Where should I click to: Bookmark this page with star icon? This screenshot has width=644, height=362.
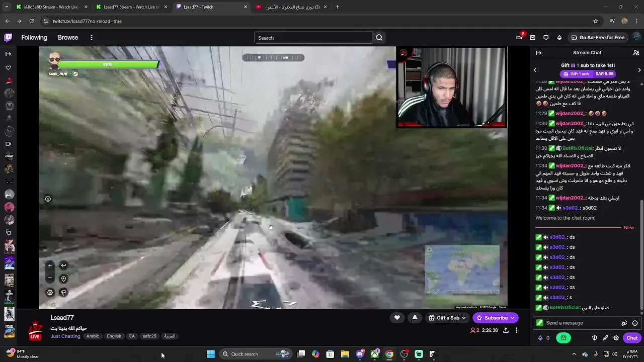[x=596, y=21]
